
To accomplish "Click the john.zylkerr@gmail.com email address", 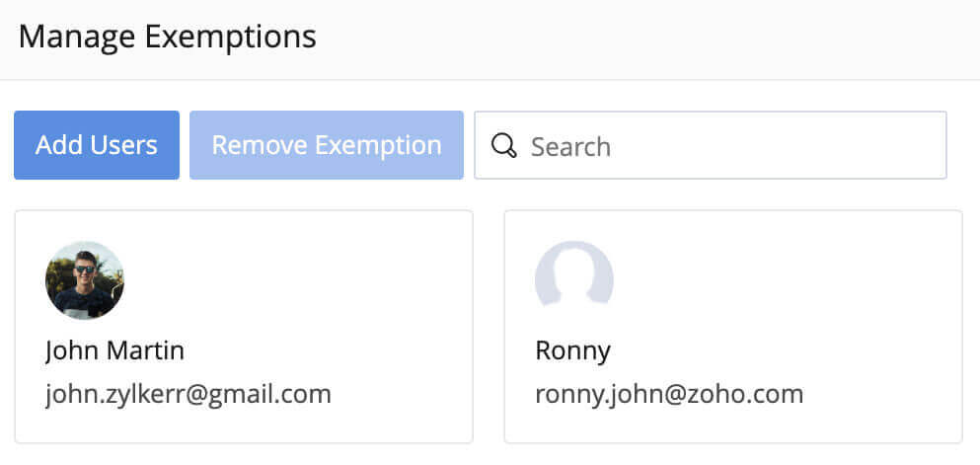I will [188, 395].
